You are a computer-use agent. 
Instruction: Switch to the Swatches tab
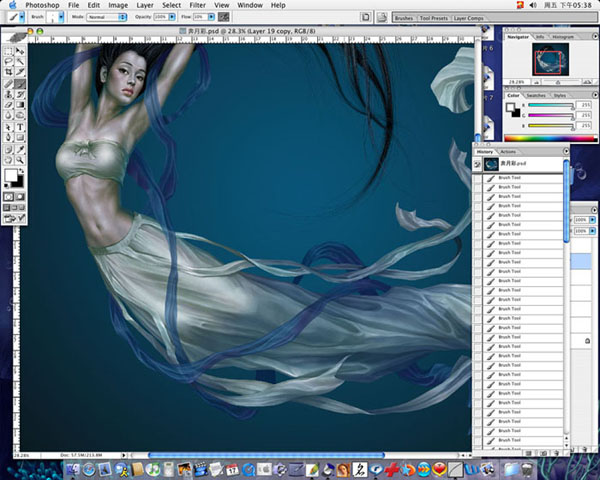(537, 95)
